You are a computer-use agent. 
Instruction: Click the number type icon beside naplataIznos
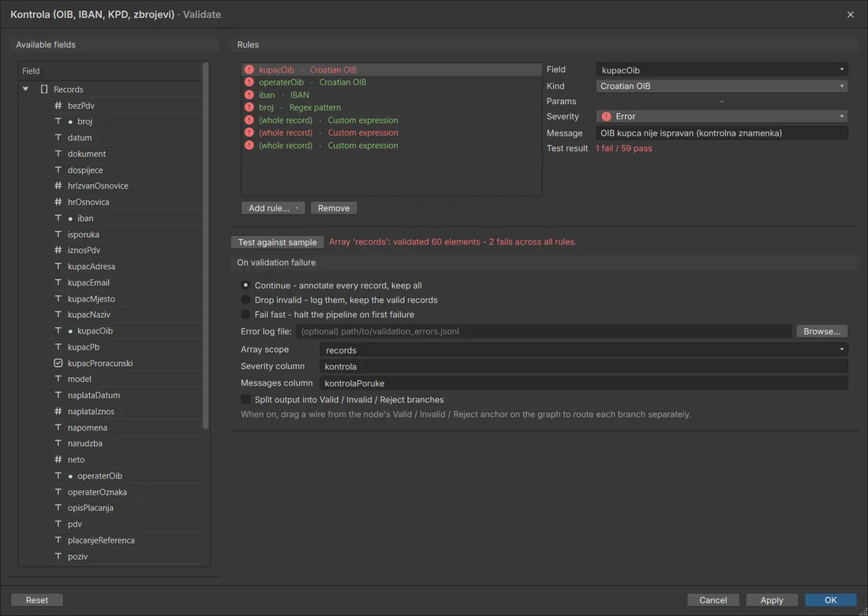click(x=58, y=411)
